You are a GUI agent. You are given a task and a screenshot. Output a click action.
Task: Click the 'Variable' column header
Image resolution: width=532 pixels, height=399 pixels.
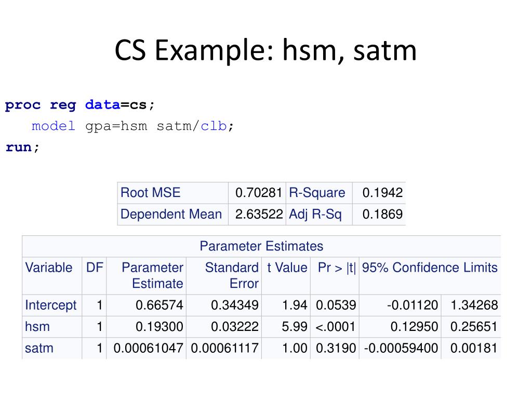[x=52, y=275]
